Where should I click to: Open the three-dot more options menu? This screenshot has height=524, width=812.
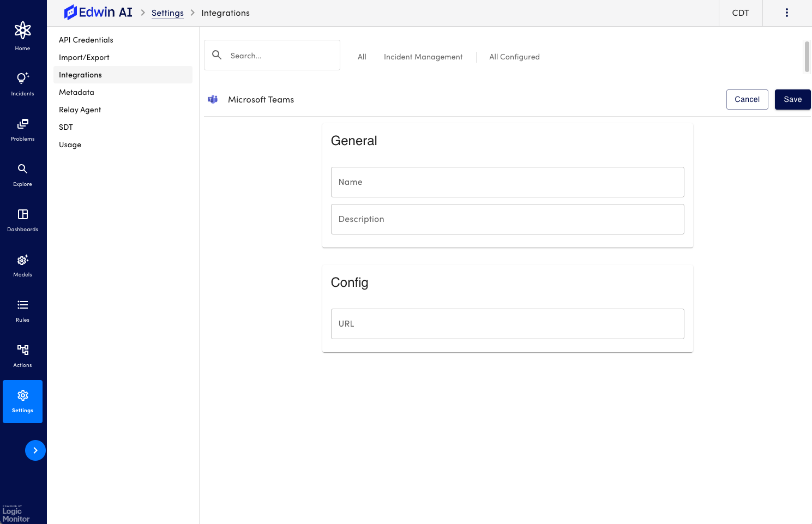pyautogui.click(x=786, y=13)
